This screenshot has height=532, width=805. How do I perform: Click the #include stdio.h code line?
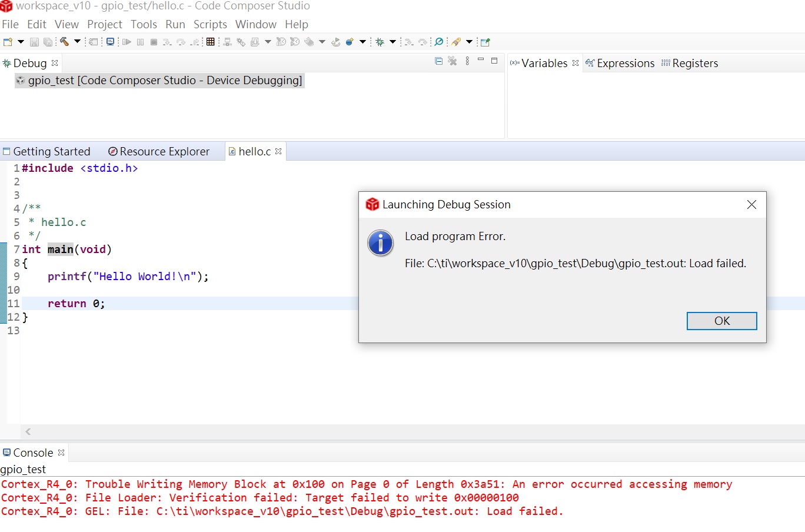(80, 168)
